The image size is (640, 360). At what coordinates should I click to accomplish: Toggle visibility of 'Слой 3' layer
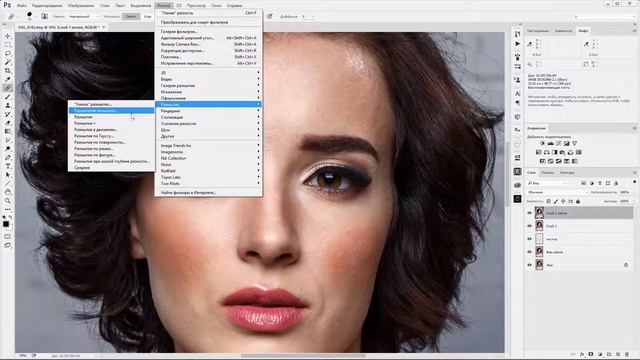tap(530, 226)
